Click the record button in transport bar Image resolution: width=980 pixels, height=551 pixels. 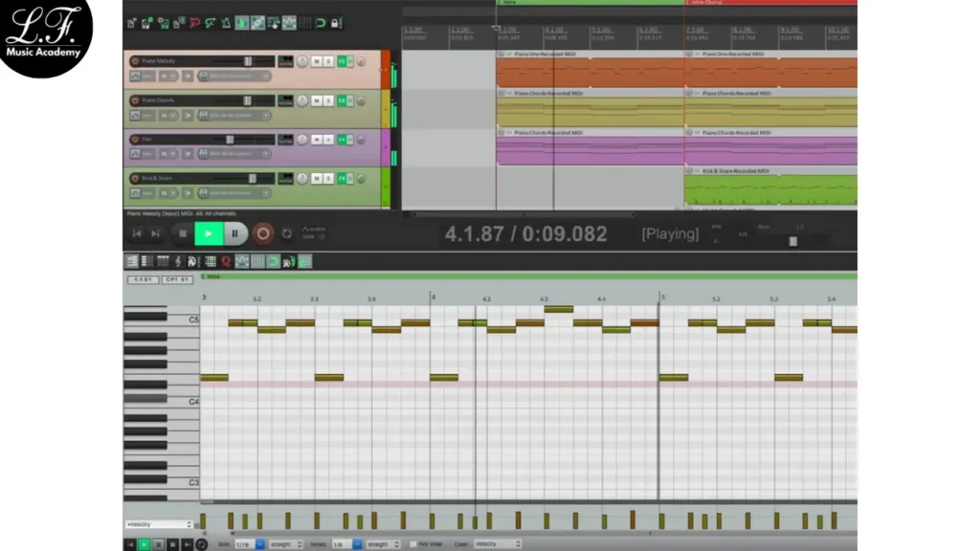pos(262,233)
